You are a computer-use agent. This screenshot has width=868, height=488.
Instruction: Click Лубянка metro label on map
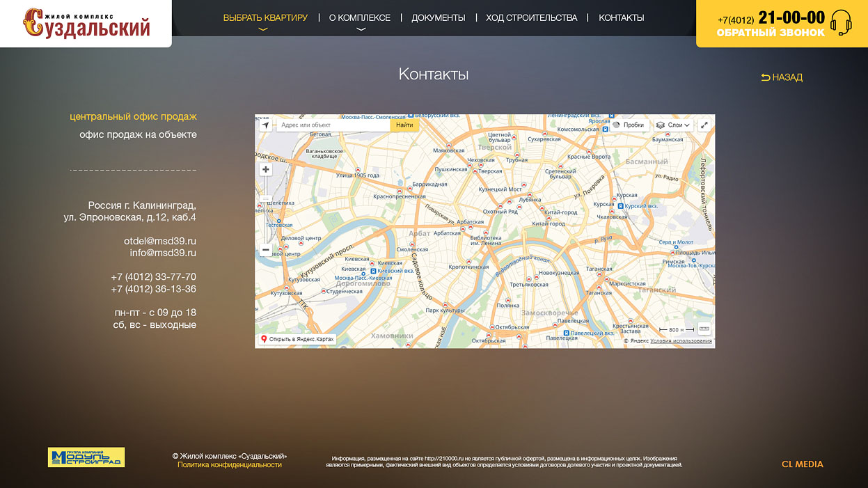pyautogui.click(x=530, y=199)
